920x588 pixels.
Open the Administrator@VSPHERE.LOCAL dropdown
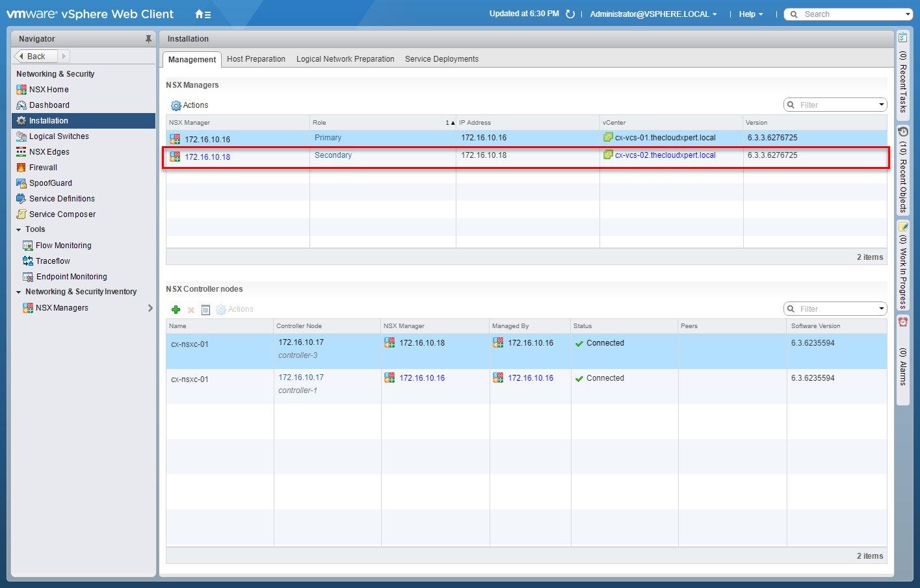tap(653, 14)
